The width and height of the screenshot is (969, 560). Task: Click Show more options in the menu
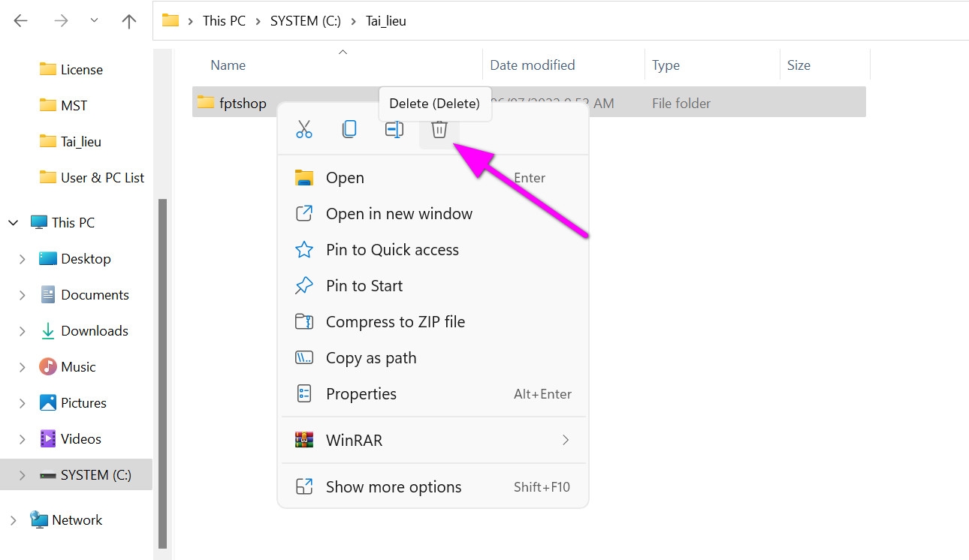(394, 486)
